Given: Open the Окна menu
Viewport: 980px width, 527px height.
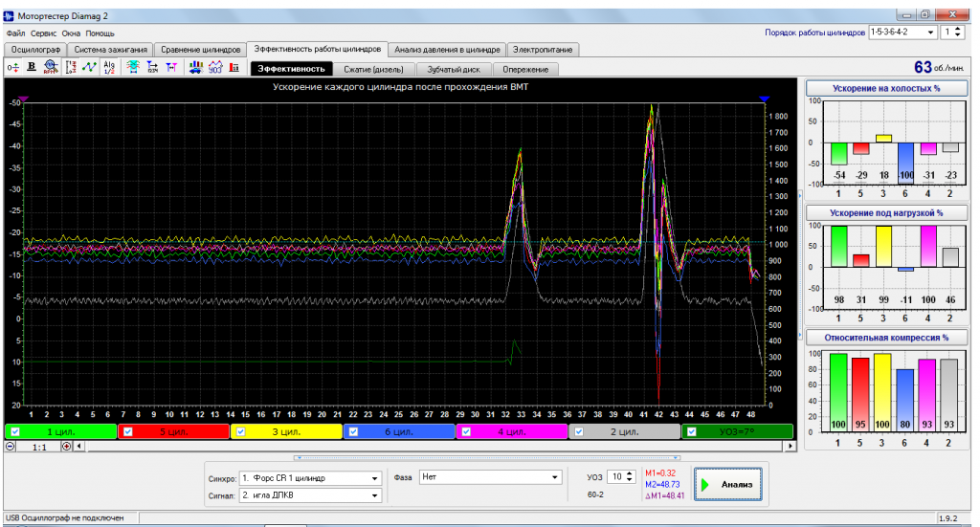Looking at the screenshot, I should pyautogui.click(x=71, y=33).
